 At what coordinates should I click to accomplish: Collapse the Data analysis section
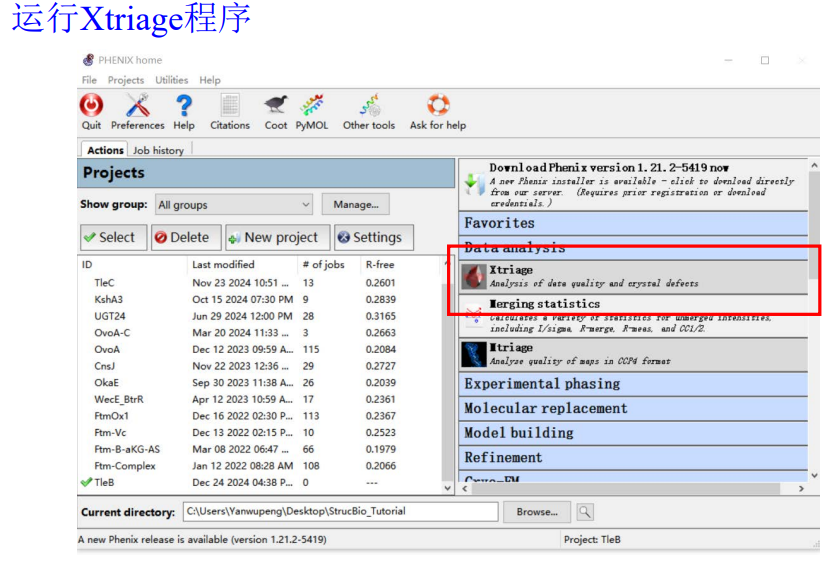(633, 247)
